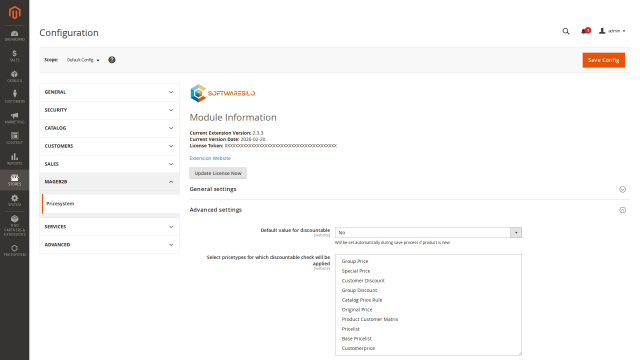640x360 pixels.
Task: Expand the Advanced configuration section
Action: pos(109,245)
